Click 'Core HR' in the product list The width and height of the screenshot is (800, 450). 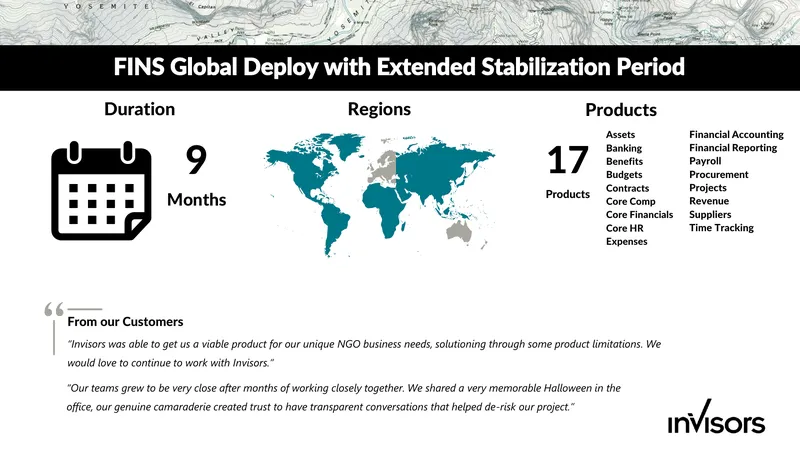pos(624,228)
